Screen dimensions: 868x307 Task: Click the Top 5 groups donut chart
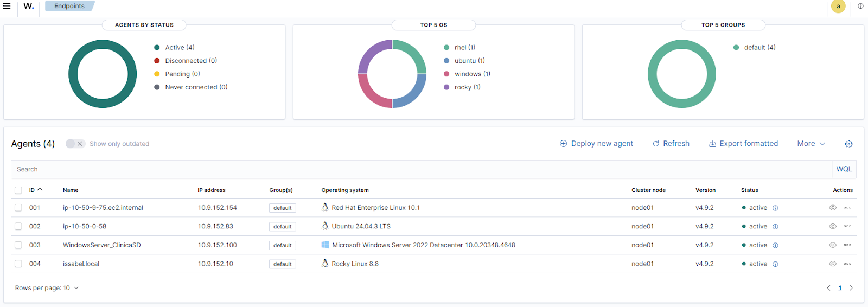[682, 74]
